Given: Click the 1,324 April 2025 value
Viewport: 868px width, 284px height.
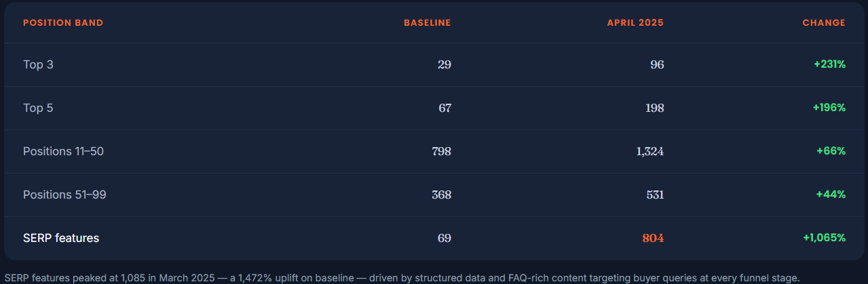Looking at the screenshot, I should pos(650,151).
